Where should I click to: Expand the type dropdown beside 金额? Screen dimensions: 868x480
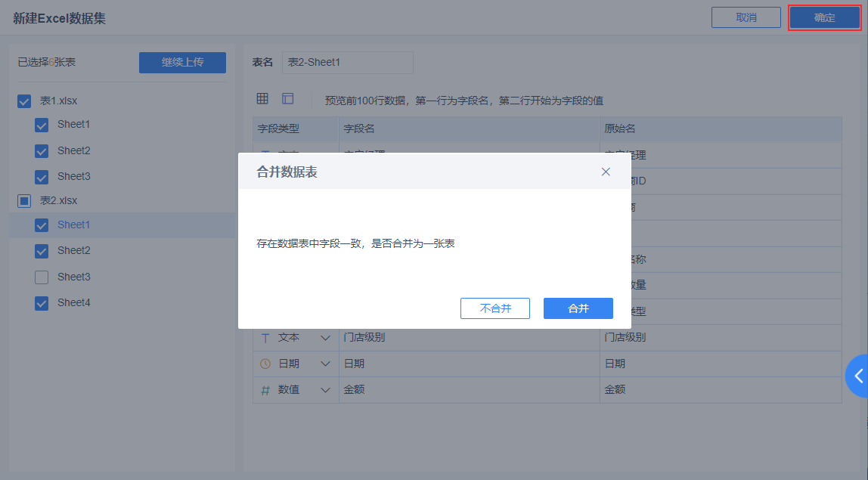pos(325,389)
